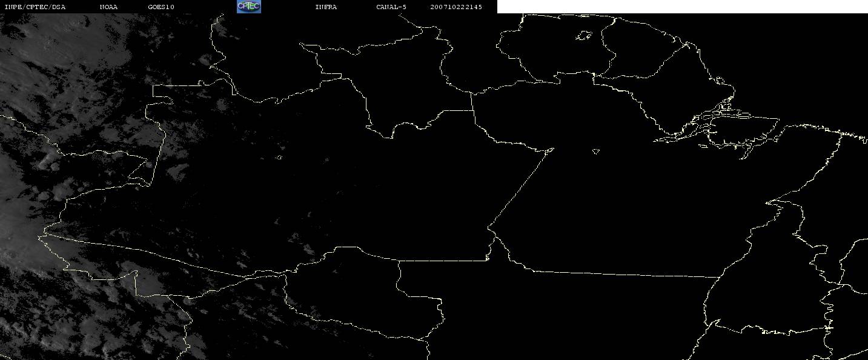Select the CANAL-5 channel label
Viewport: 868px width, 360px height.
coord(391,7)
